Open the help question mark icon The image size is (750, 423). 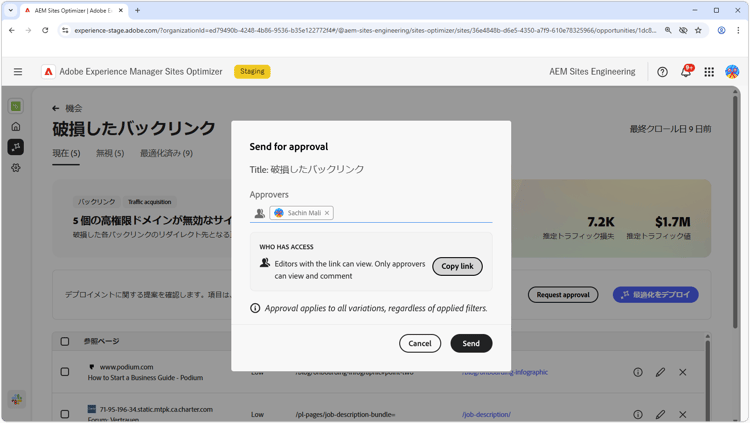tap(662, 72)
